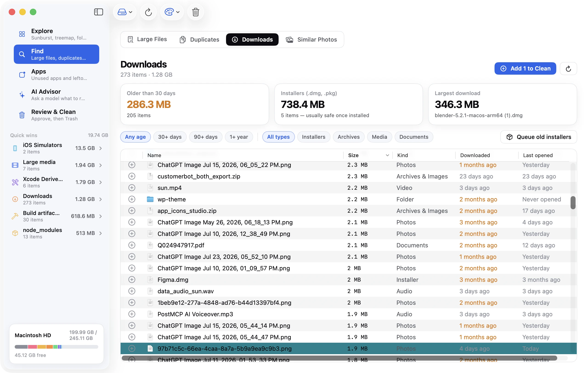Open the disk volume selector dropdown
Image resolution: width=588 pixels, height=373 pixels.
[x=125, y=12]
